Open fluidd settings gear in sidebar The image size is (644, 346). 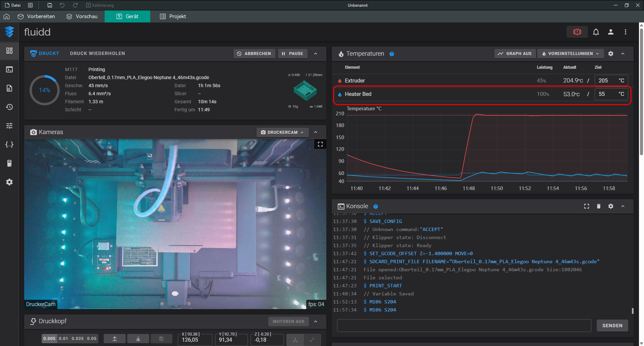pyautogui.click(x=9, y=182)
